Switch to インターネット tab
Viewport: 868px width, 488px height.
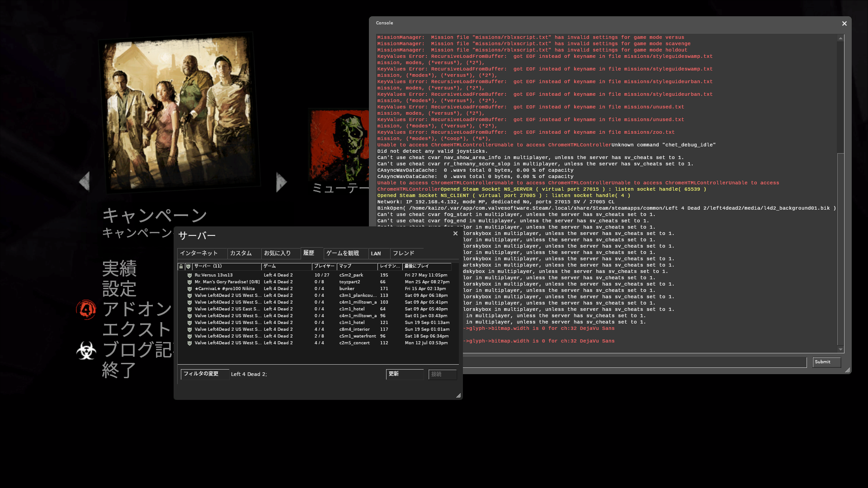point(199,253)
